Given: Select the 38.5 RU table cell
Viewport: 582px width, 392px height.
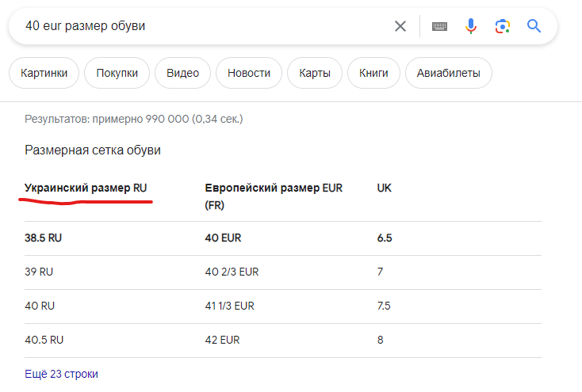Looking at the screenshot, I should 43,238.
